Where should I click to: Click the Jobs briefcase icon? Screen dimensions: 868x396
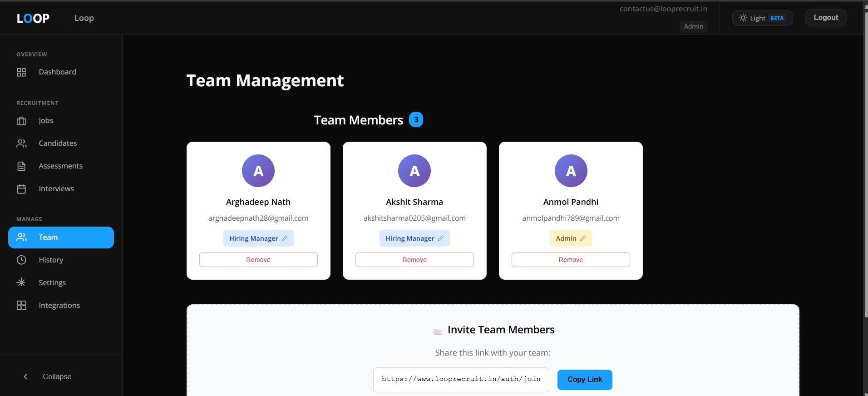(21, 121)
